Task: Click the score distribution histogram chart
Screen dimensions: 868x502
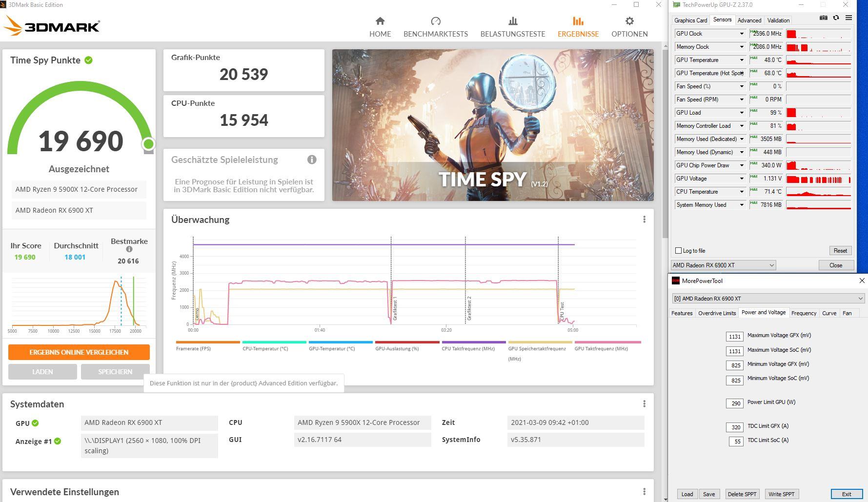Action: tap(78, 302)
